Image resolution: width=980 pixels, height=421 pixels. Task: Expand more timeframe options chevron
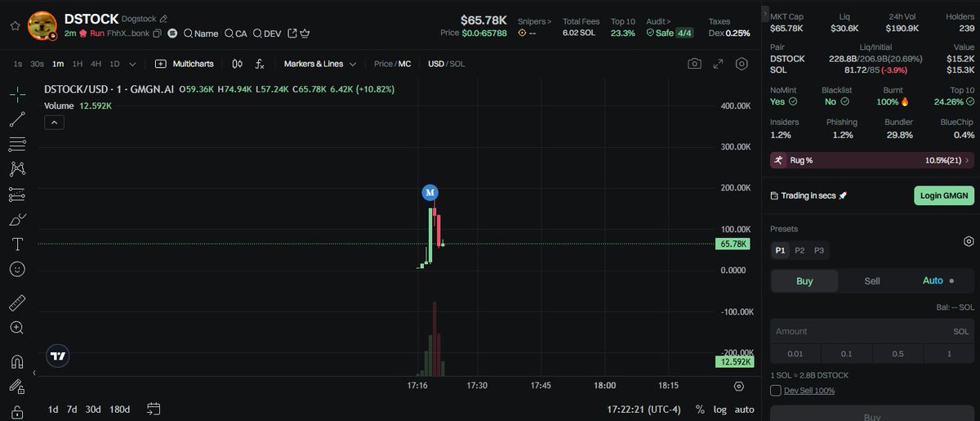(132, 64)
